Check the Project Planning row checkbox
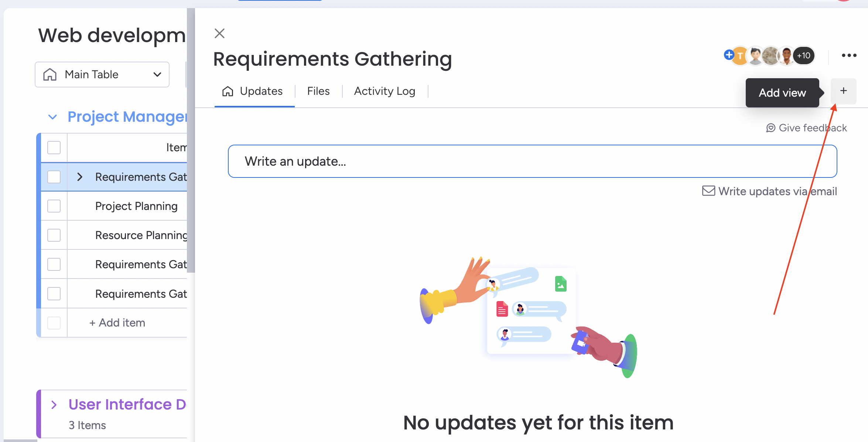This screenshot has width=868, height=442. [x=54, y=206]
